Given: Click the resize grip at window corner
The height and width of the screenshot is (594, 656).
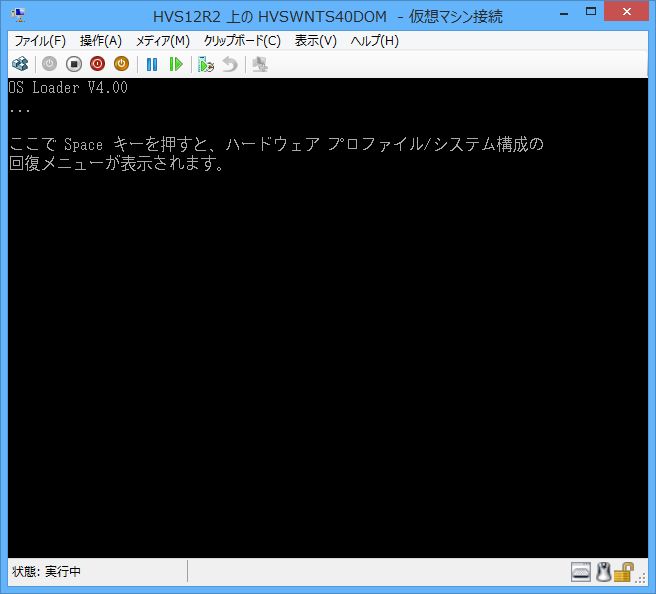Looking at the screenshot, I should pyautogui.click(x=641, y=578).
